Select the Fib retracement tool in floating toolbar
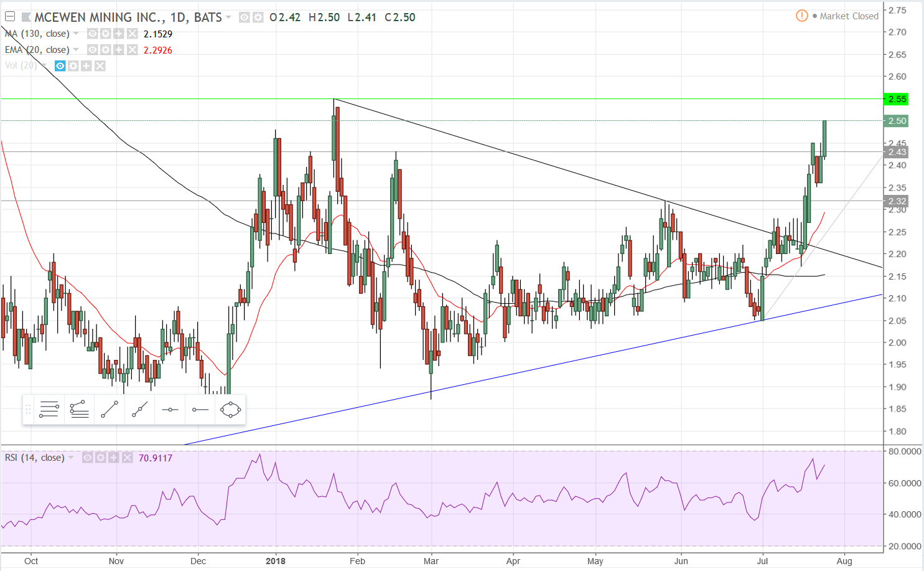Viewport: 924px width, 571px height. click(49, 409)
